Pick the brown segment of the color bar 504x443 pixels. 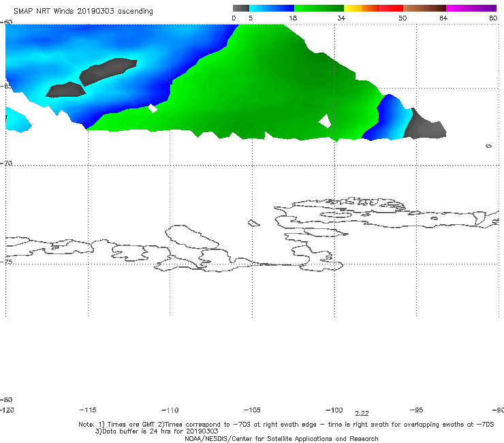424,8
